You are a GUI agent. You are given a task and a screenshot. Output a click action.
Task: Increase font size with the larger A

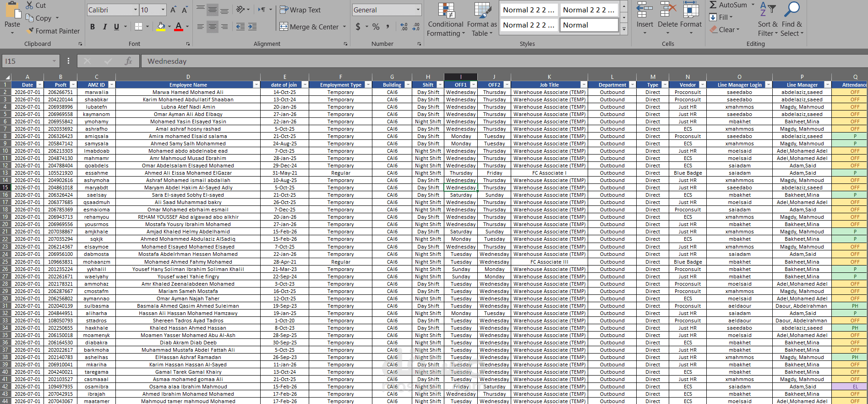click(x=173, y=10)
